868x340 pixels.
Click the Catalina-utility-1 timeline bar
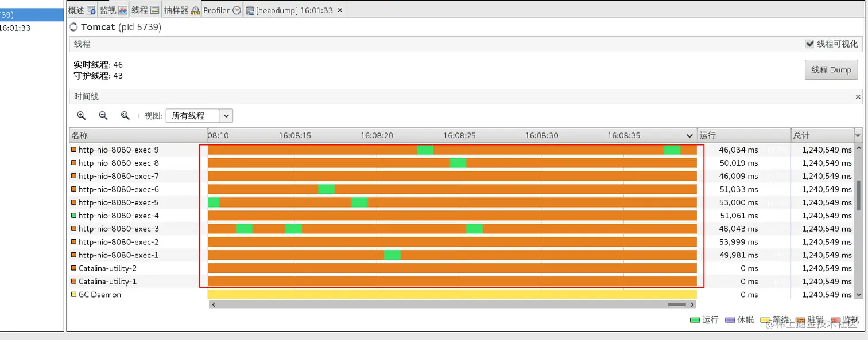pyautogui.click(x=452, y=282)
